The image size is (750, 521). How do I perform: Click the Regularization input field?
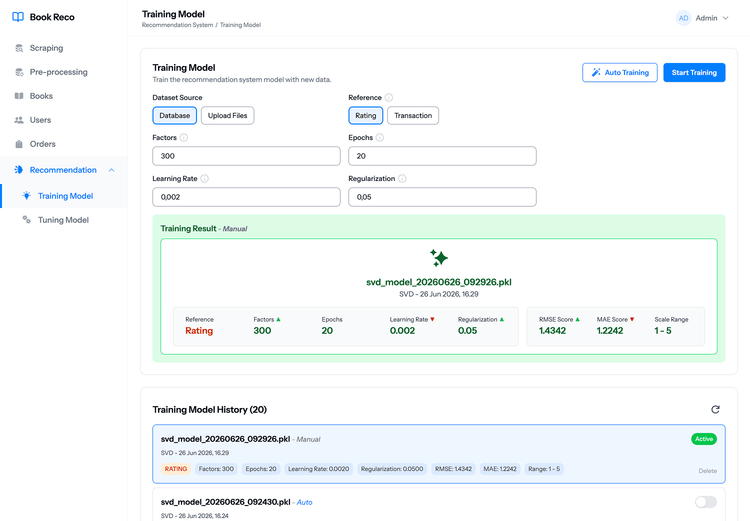pyautogui.click(x=442, y=197)
